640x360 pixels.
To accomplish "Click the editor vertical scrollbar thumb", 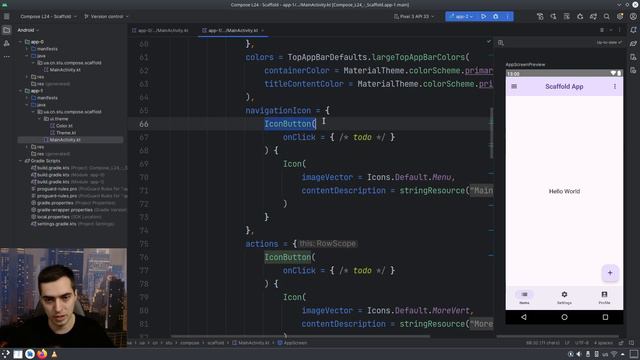I will [491, 133].
